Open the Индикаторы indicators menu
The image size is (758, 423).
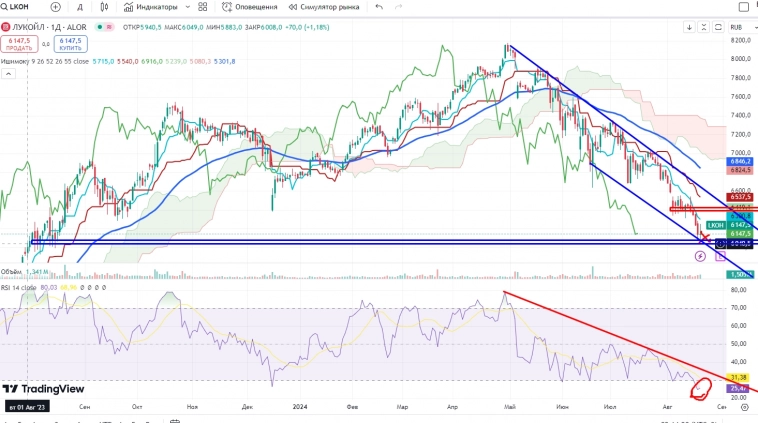coord(152,7)
